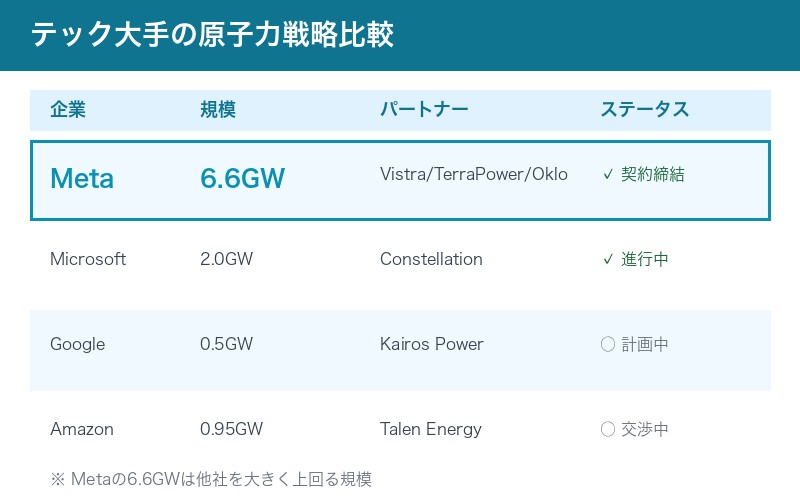Click the Constellation partner name
This screenshot has height=500, width=800.
pyautogui.click(x=431, y=259)
